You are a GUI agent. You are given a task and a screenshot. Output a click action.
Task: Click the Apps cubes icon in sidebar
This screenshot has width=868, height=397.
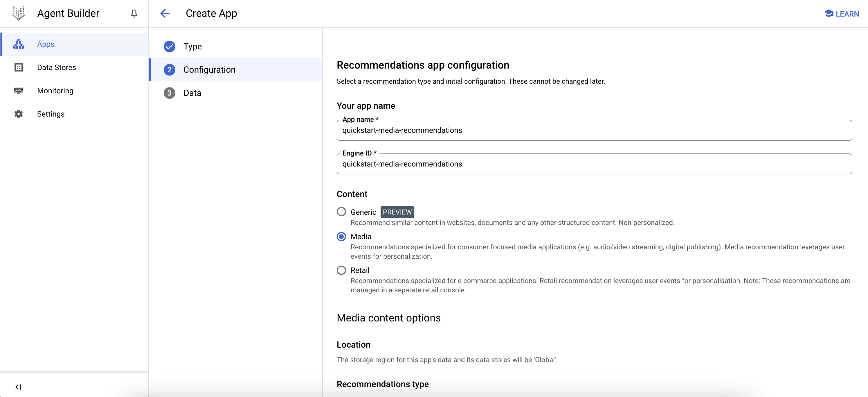point(19,44)
